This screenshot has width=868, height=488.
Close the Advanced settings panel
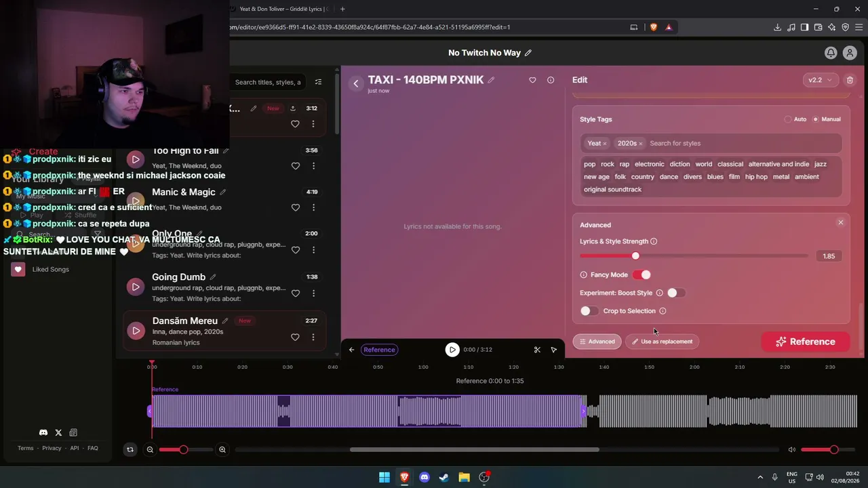point(840,222)
